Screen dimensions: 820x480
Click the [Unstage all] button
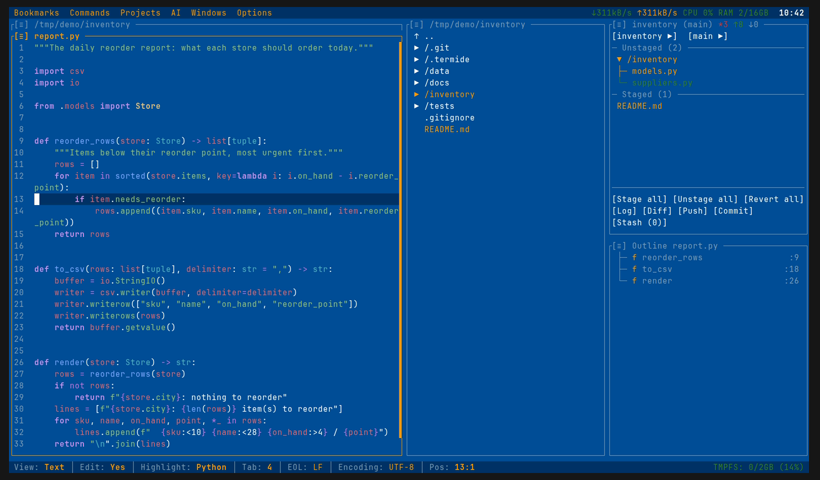click(705, 199)
